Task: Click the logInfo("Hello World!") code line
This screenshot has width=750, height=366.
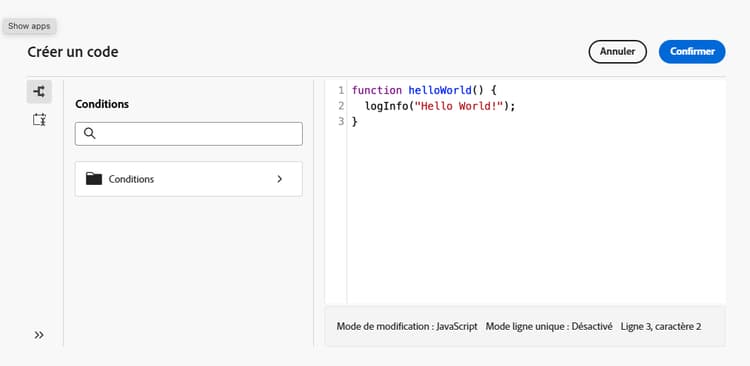Action: [x=440, y=106]
